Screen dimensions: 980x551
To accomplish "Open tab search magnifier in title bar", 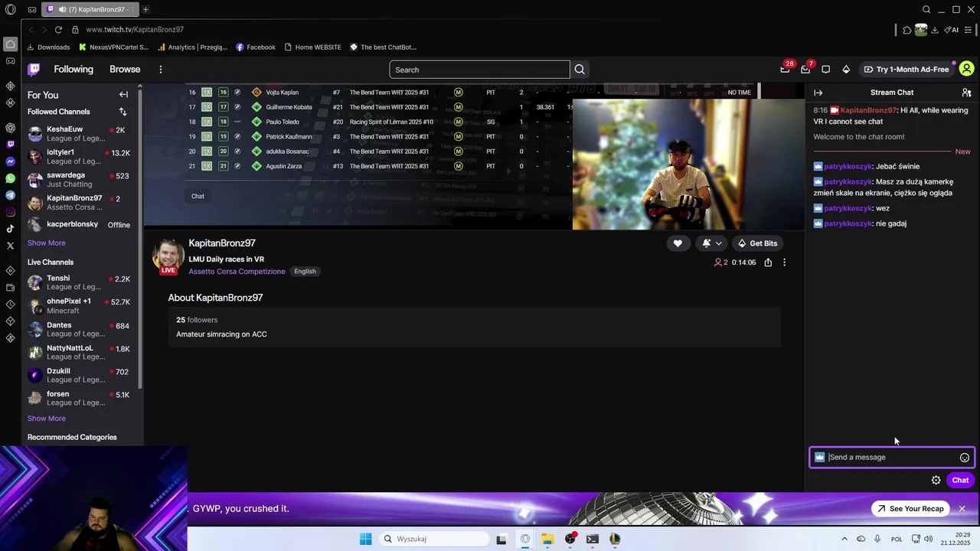I will tap(926, 9).
